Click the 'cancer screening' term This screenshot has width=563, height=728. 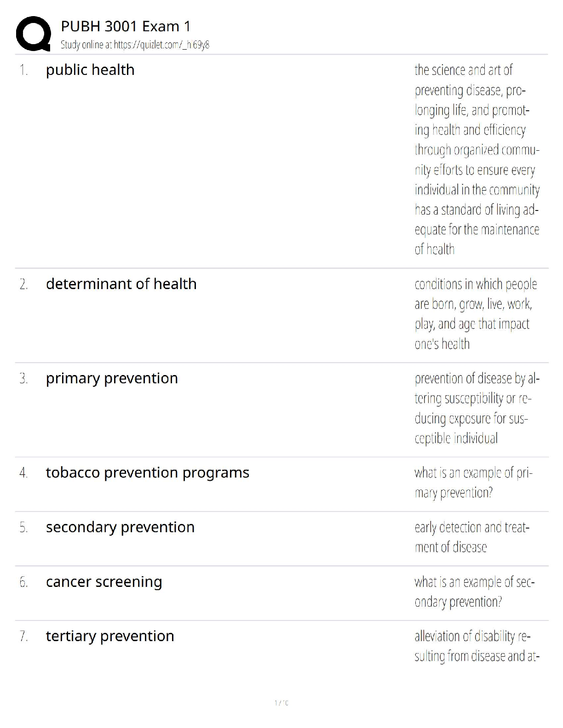coord(104,582)
